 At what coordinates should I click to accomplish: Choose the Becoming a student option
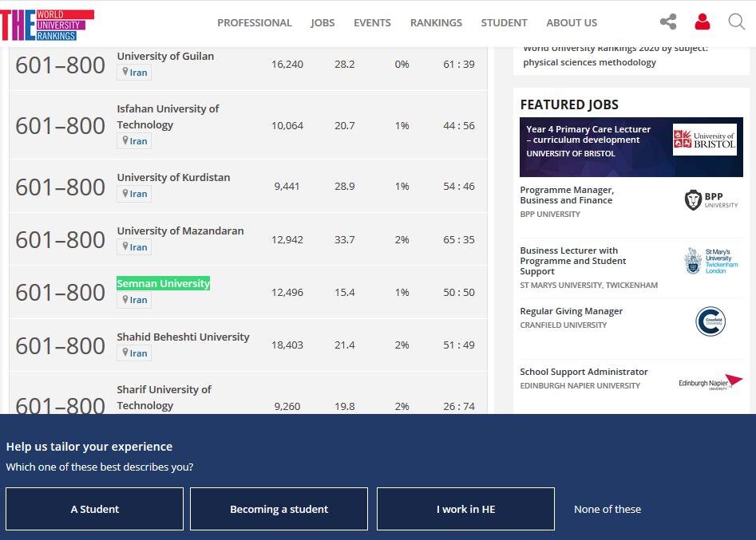tap(279, 509)
